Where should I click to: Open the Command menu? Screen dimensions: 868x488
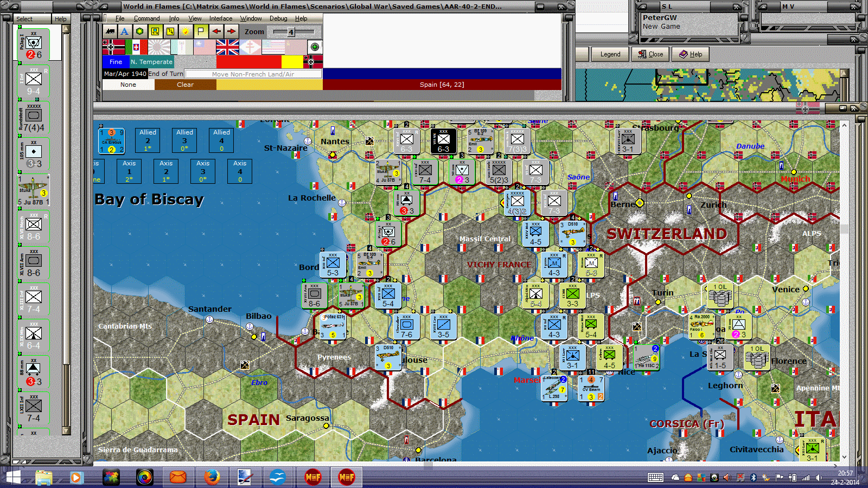coord(147,18)
